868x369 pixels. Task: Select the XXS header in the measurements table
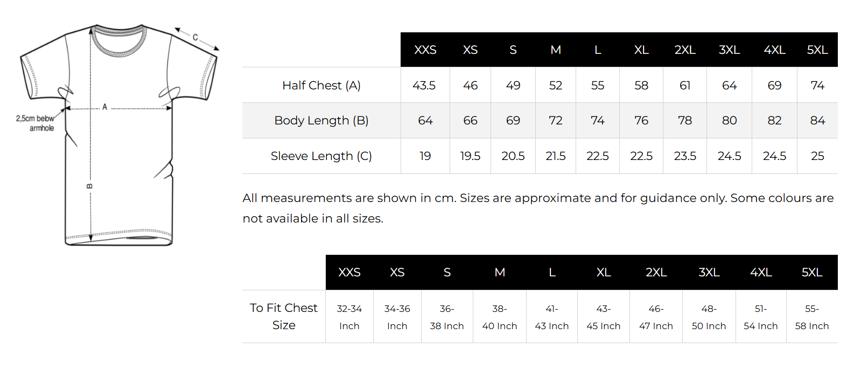425,50
